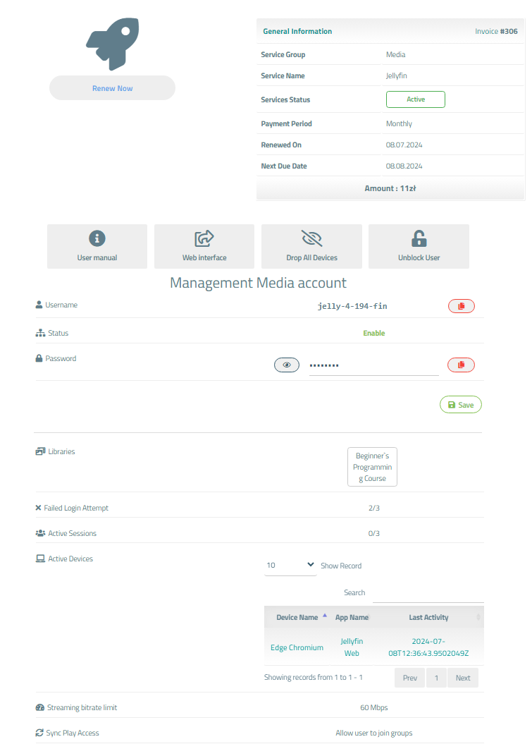Click the 2024-07-08T12:36:43 last activity cell

click(x=429, y=647)
